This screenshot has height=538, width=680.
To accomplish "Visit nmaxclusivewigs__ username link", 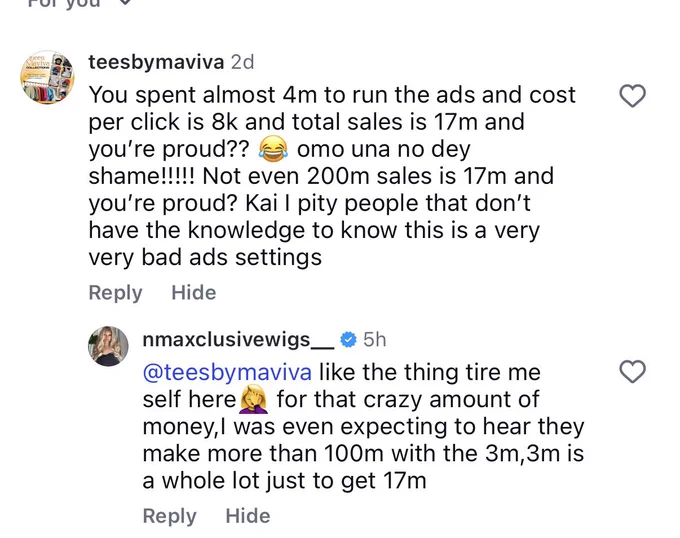I will pos(238,339).
